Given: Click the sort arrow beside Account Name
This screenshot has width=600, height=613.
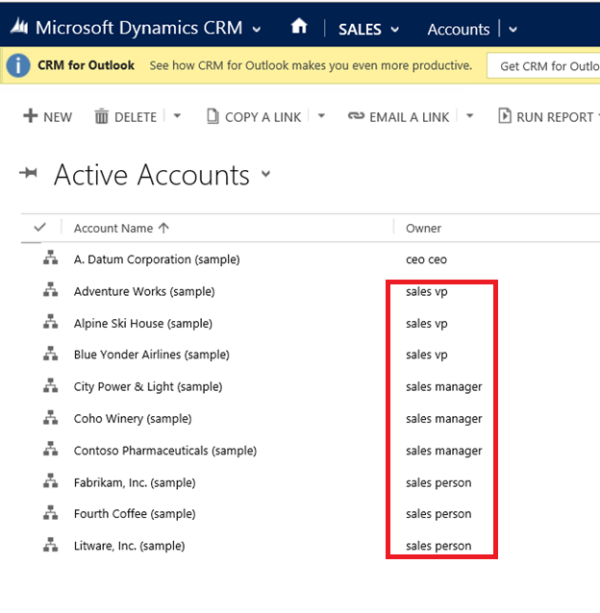Looking at the screenshot, I should click(164, 228).
